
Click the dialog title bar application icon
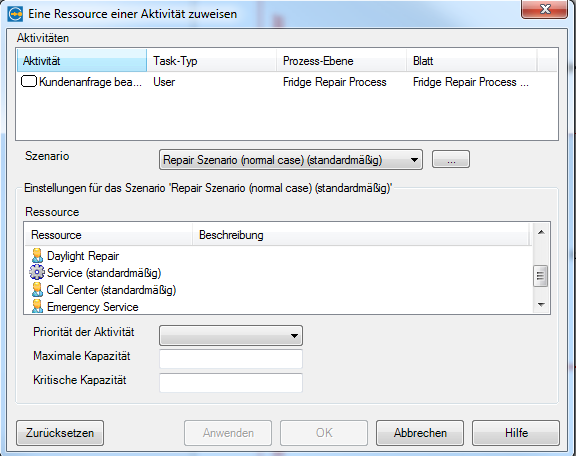click(x=15, y=14)
